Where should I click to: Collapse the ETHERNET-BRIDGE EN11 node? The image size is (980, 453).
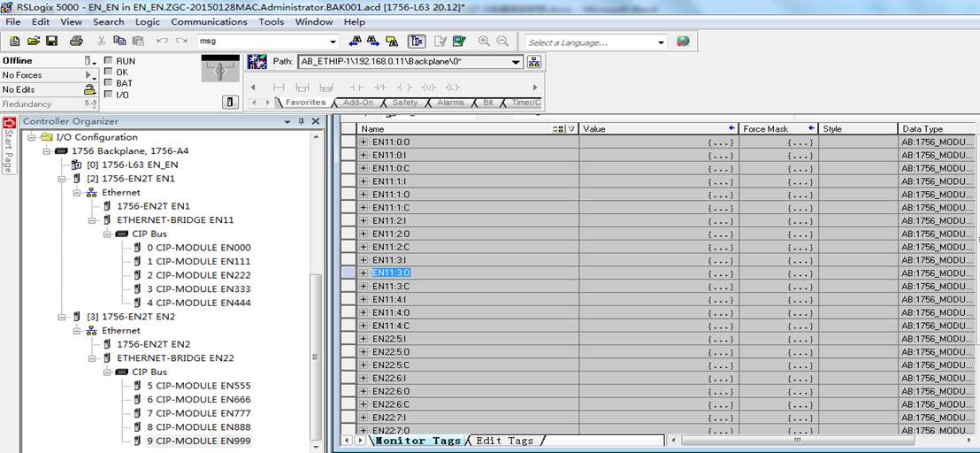point(92,220)
